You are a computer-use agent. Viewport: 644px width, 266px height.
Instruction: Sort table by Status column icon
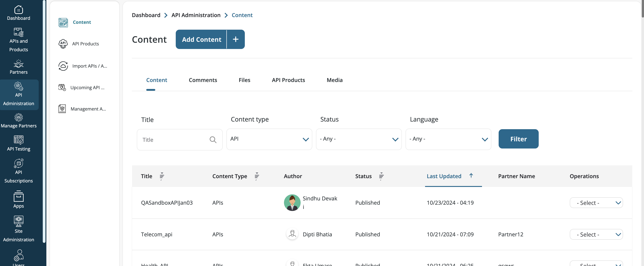[381, 176]
